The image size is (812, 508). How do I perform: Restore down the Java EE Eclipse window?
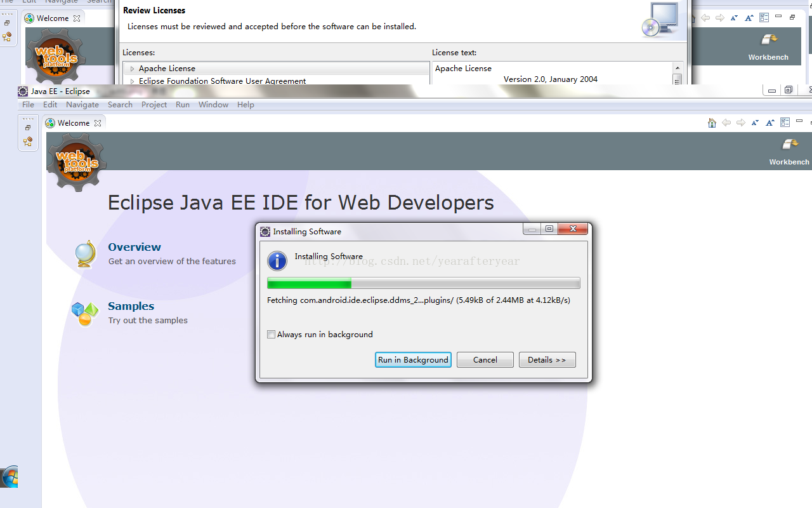[788, 91]
